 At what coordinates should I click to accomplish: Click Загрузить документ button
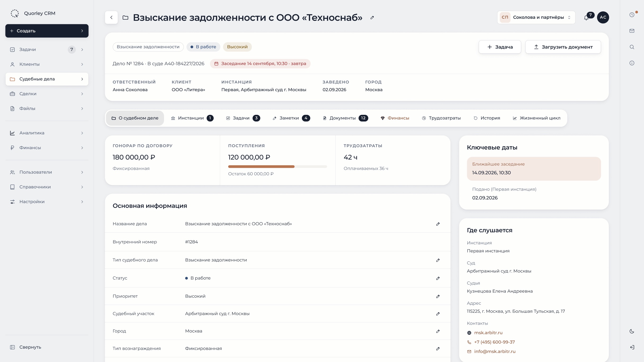click(563, 47)
